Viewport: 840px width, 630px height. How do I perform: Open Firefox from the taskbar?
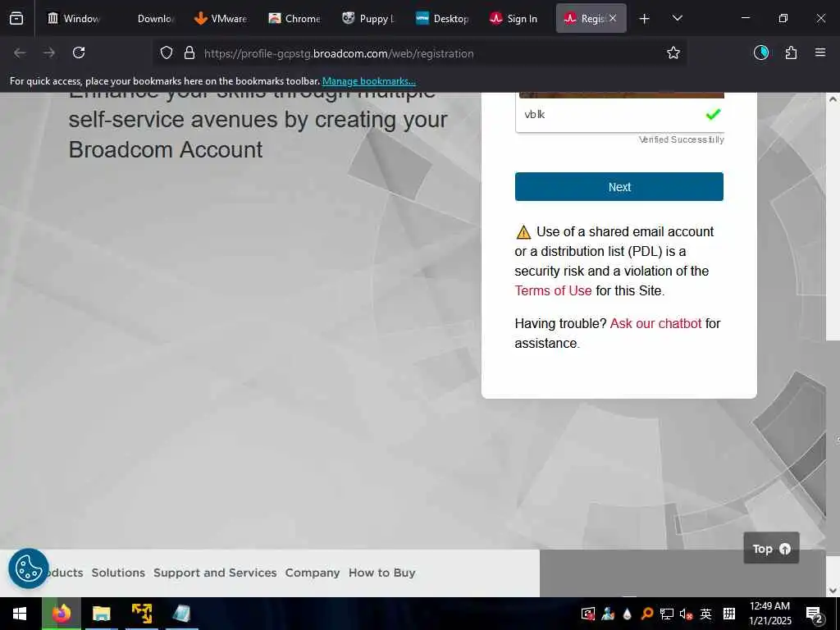[x=62, y=614]
